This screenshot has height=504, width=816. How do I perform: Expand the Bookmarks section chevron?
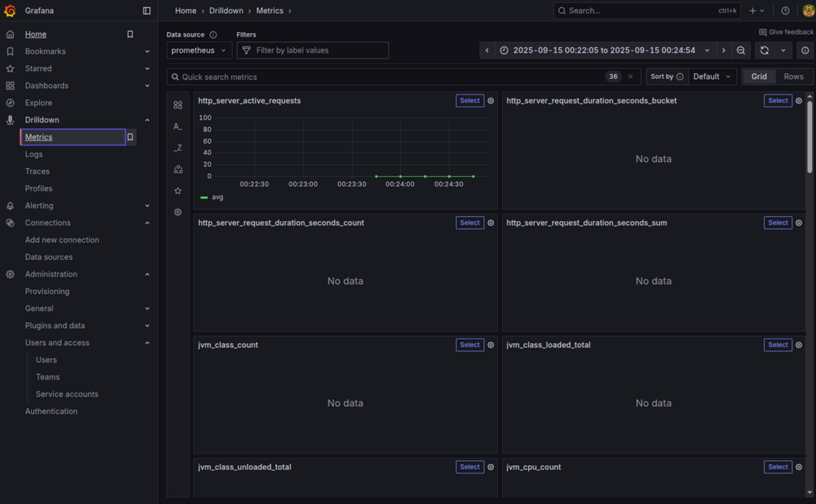(x=147, y=51)
